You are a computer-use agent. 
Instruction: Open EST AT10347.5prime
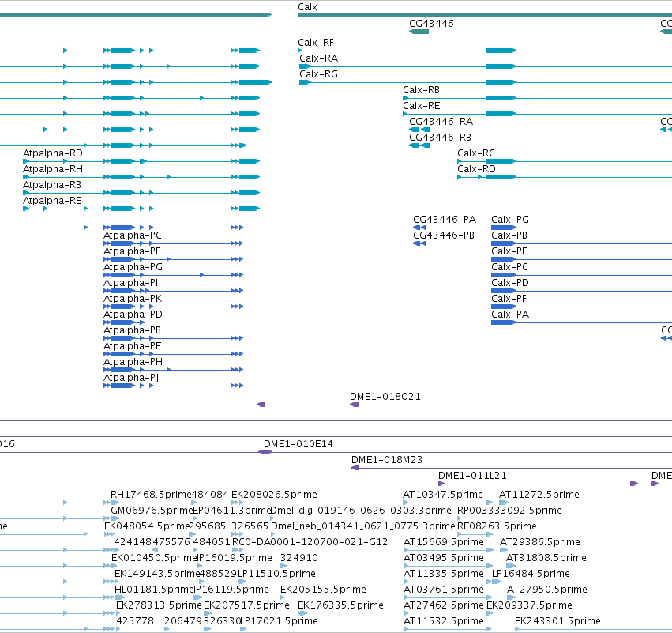tap(443, 495)
